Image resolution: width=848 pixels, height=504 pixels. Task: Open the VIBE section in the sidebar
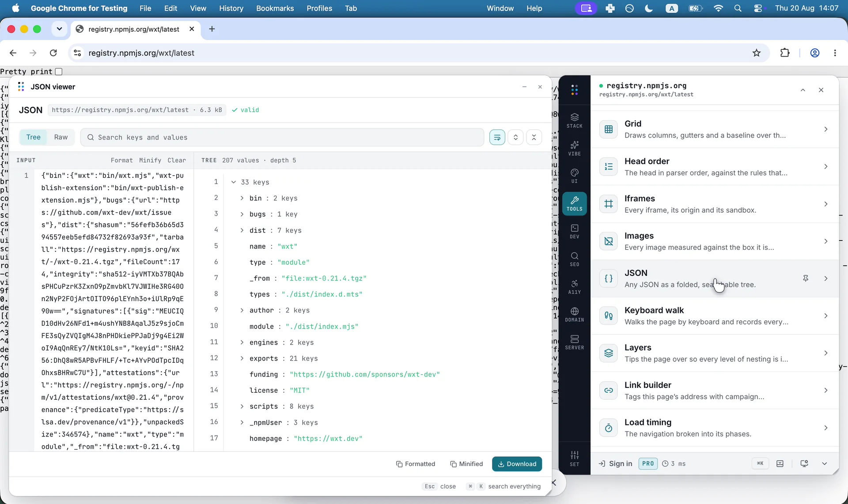coord(574,148)
